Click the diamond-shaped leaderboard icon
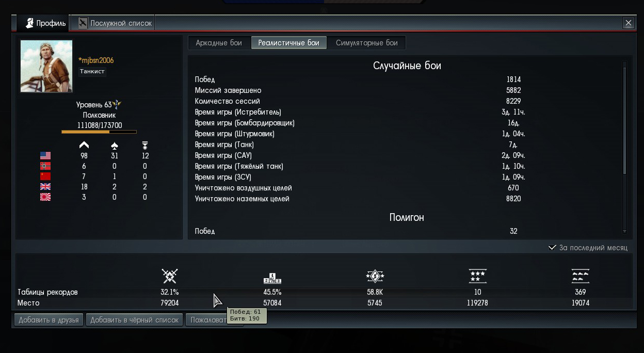 [375, 277]
